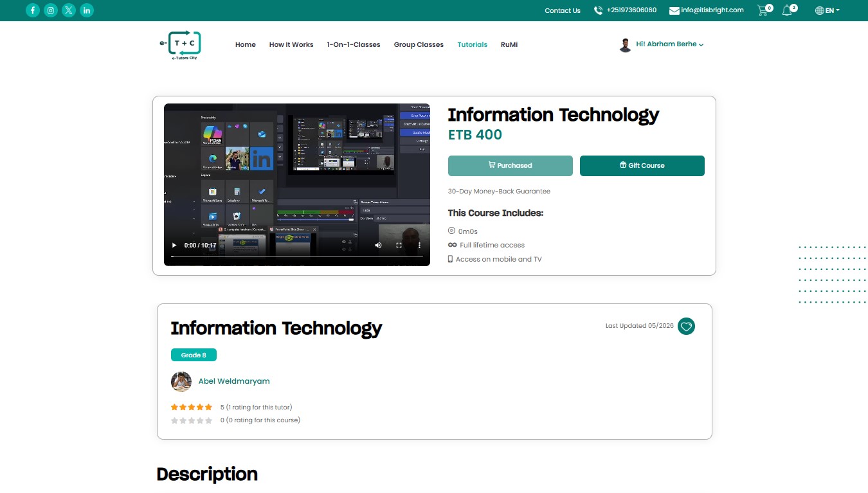868x493 pixels.
Task: Open the Contact Us link
Action: click(563, 10)
